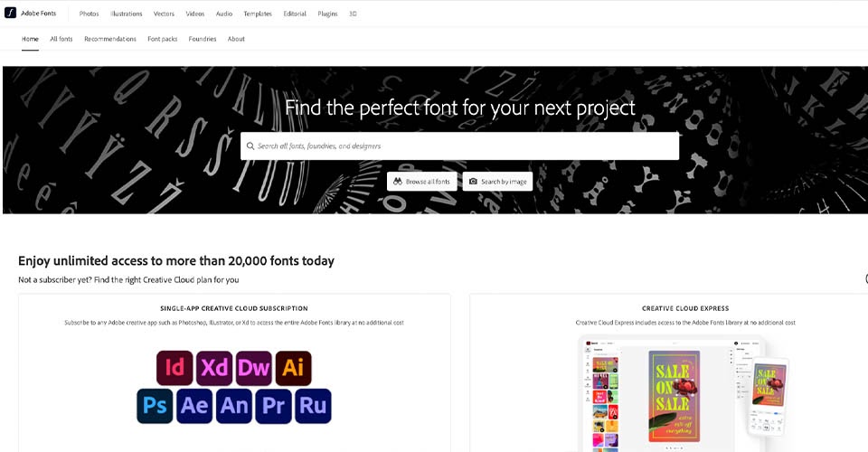Open the Templates link in top bar

click(x=258, y=14)
